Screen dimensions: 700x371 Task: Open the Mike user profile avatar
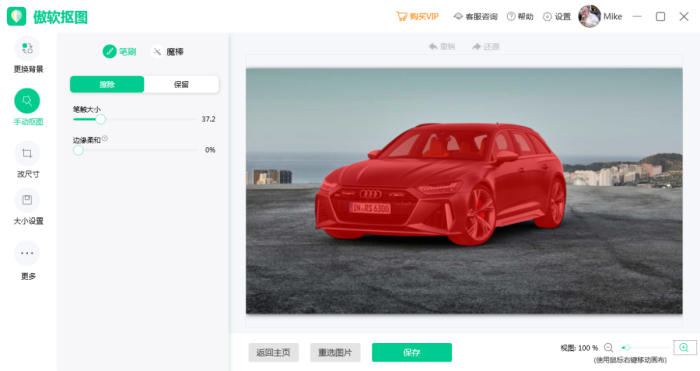tap(589, 17)
